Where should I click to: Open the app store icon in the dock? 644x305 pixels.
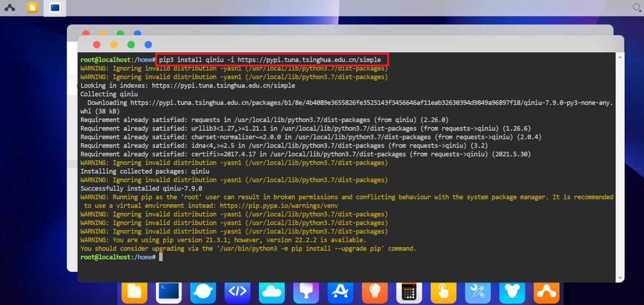click(341, 293)
